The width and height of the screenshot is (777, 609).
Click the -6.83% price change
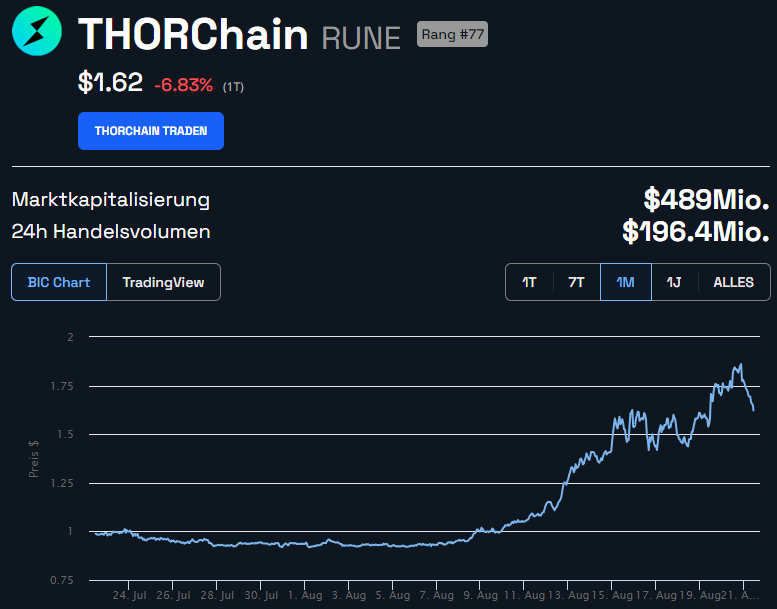pos(183,85)
